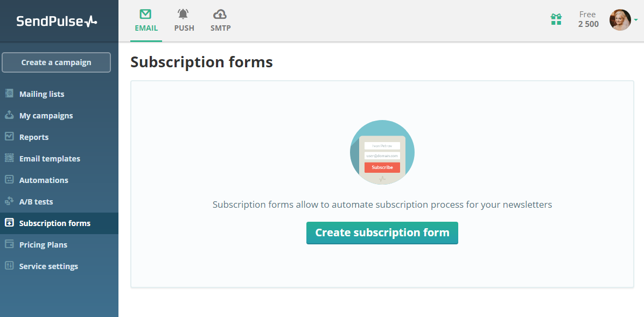Click the Free 2 500 plan indicator
The image size is (644, 317).
588,19
